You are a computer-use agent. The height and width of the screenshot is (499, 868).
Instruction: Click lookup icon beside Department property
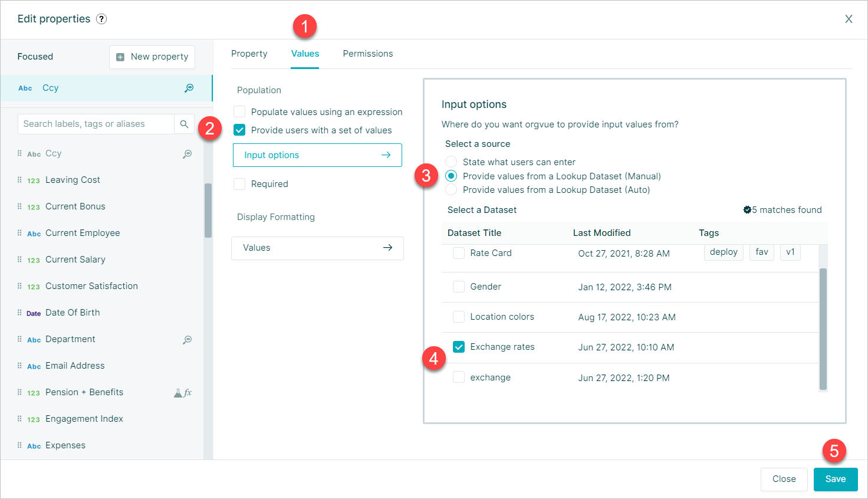coord(187,340)
